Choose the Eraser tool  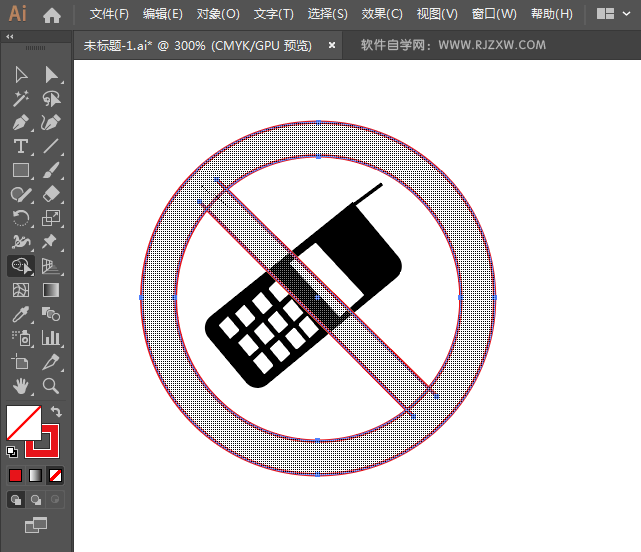click(51, 194)
